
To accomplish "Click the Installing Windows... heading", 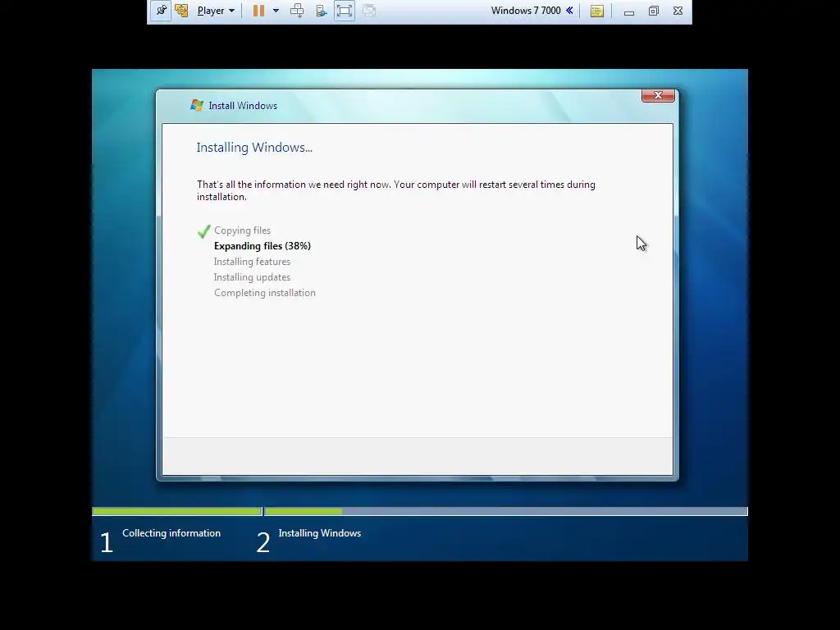I will (254, 148).
